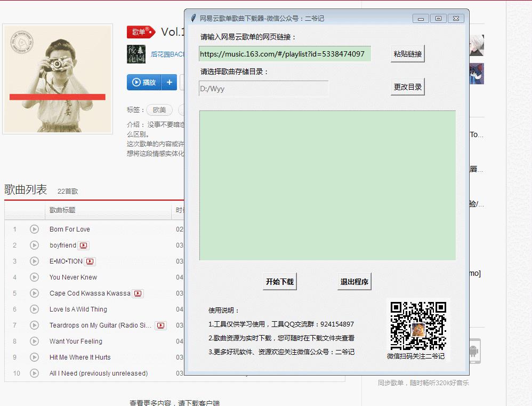Play Hit Me Where It Hurts
Image resolution: width=532 pixels, height=406 pixels.
click(x=34, y=357)
